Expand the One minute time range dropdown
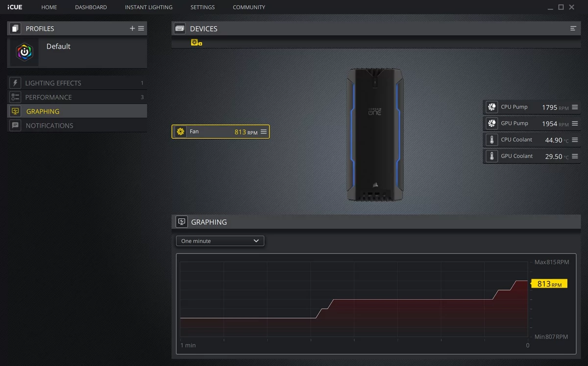The image size is (588, 366). pyautogui.click(x=220, y=241)
